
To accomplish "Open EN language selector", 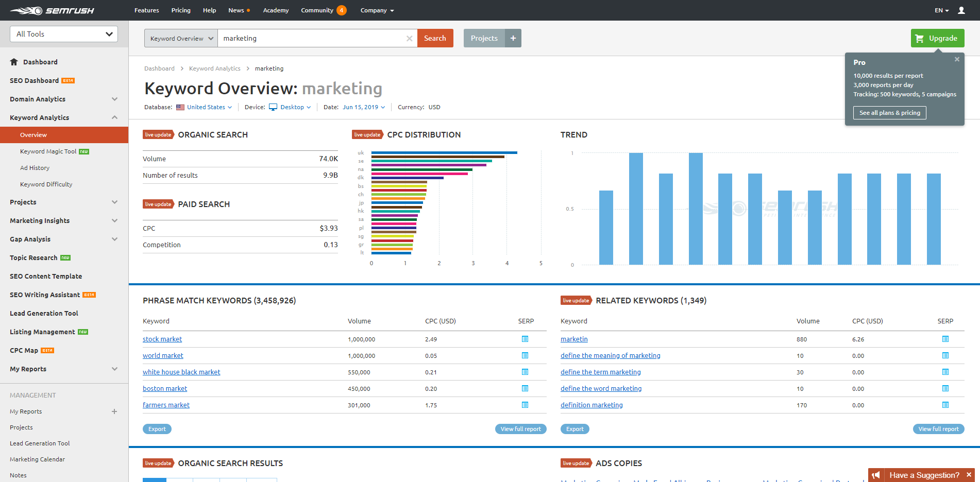I will pos(941,10).
